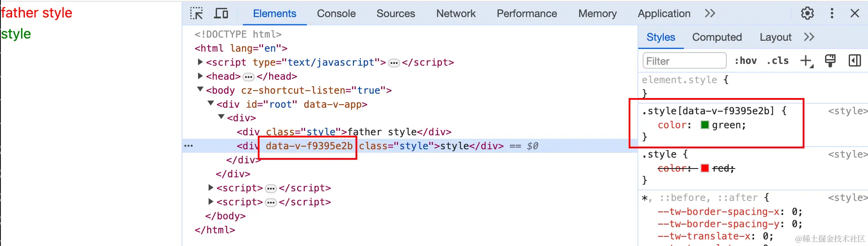Open the Application tab
Image resolution: width=868 pixels, height=246 pixels.
[x=664, y=14]
